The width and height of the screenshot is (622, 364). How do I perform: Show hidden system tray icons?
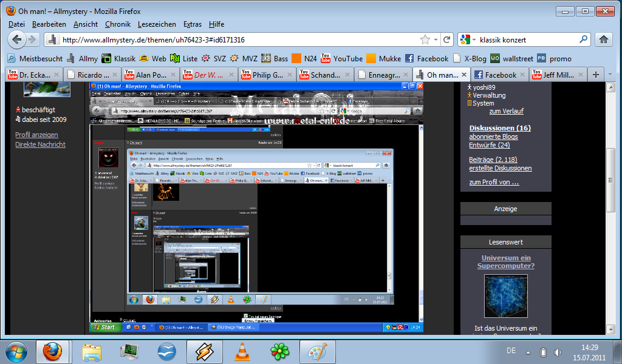[528, 352]
